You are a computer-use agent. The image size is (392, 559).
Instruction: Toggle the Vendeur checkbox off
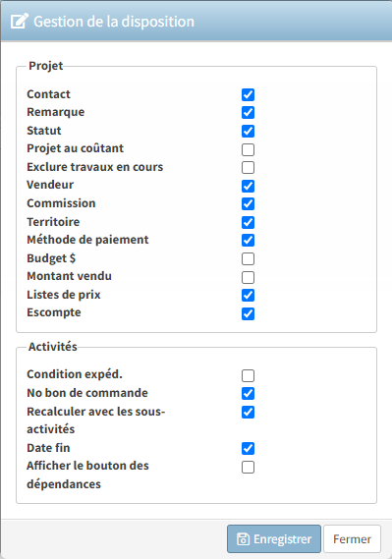pos(248,186)
